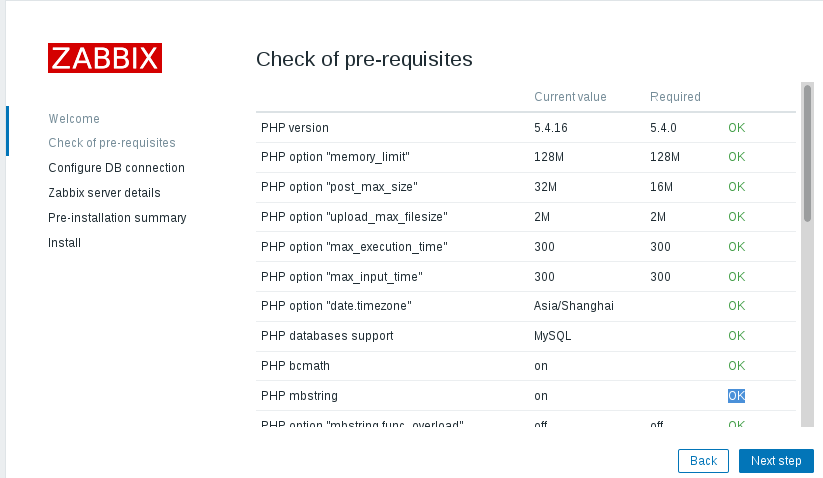Open the Pre-installation summary step

[117, 218]
